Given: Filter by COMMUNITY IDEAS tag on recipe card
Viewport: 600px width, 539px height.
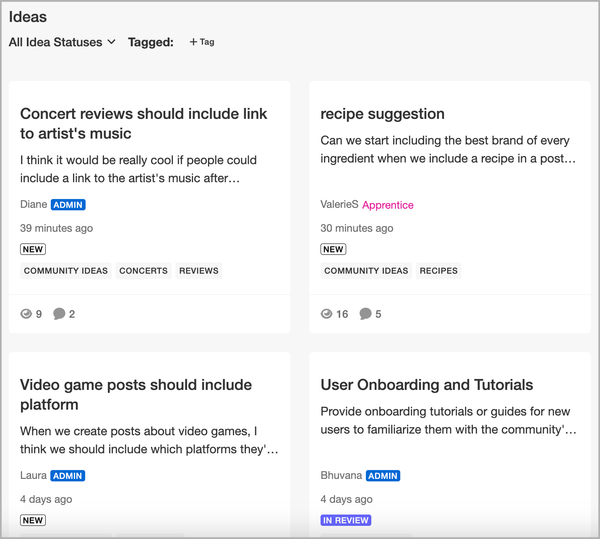Looking at the screenshot, I should tap(366, 271).
